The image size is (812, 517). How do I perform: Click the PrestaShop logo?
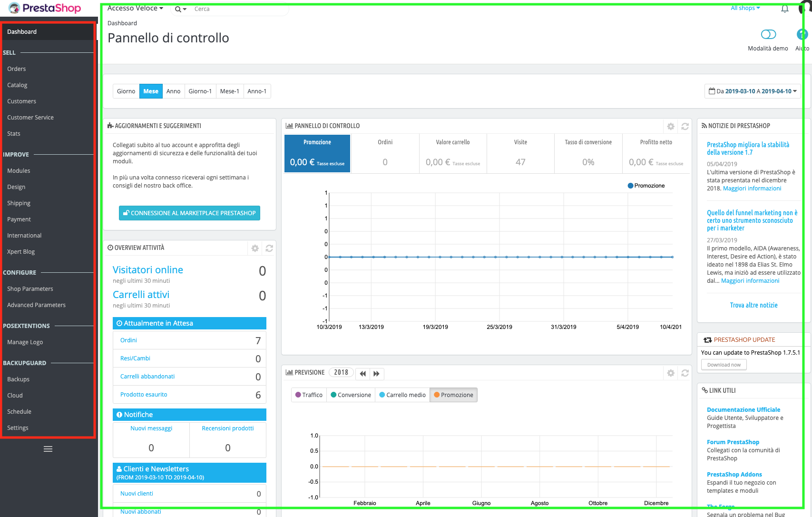click(45, 8)
